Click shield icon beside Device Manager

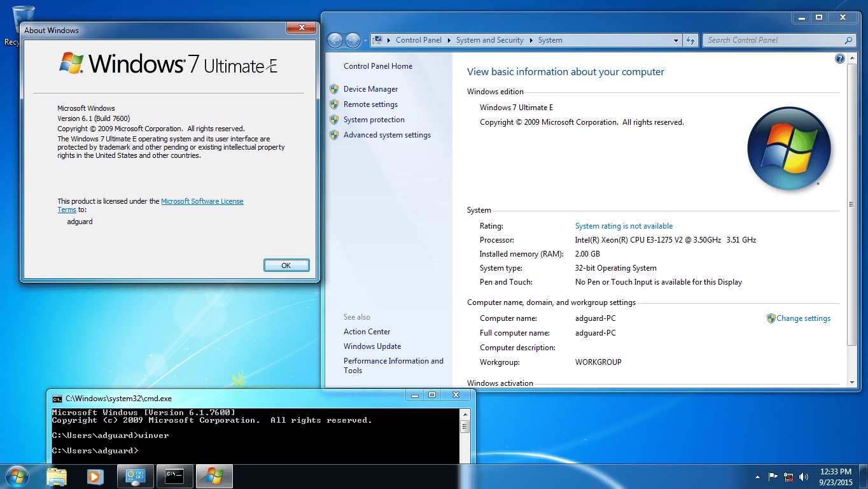tap(334, 89)
